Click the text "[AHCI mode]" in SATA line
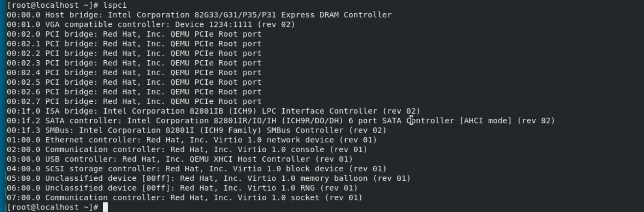Image resolution: width=644 pixels, height=212 pixels. point(486,121)
